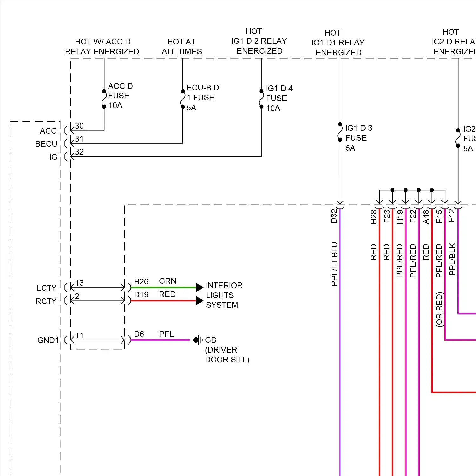This screenshot has height=476, width=476.
Task: Click the ACC D fuse symbol
Action: coord(104,99)
